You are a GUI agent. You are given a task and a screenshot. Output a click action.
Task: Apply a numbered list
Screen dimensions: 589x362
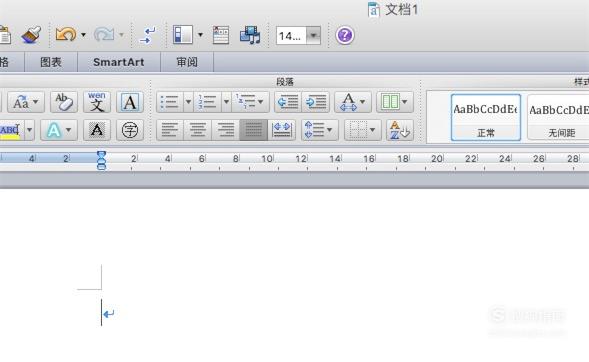[207, 102]
